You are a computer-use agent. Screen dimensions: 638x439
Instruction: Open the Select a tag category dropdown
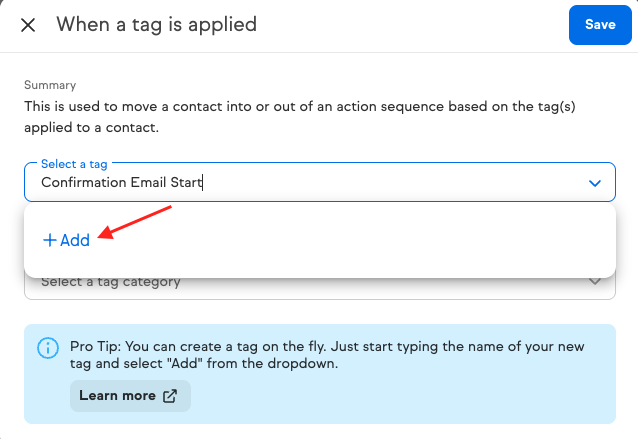(300, 282)
